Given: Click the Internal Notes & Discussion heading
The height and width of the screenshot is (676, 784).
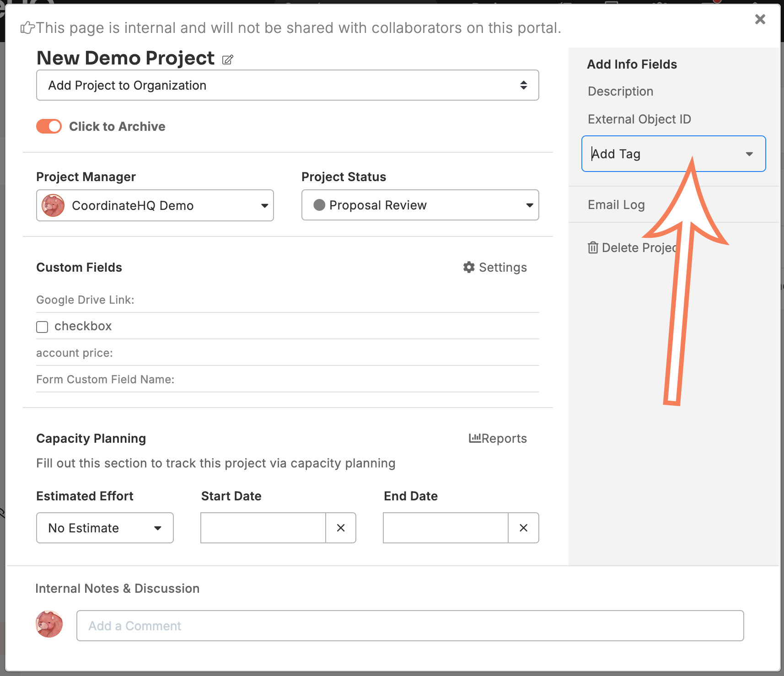Looking at the screenshot, I should [118, 588].
